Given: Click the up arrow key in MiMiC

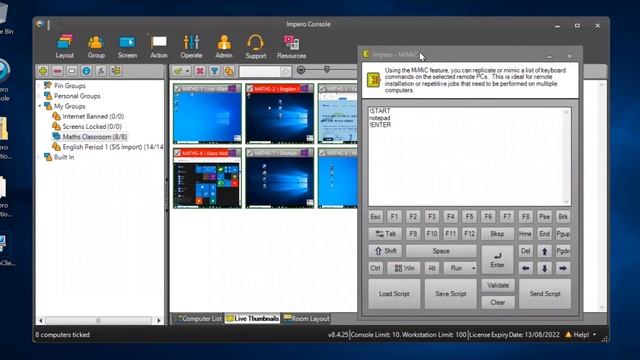Looking at the screenshot, I should (x=544, y=251).
